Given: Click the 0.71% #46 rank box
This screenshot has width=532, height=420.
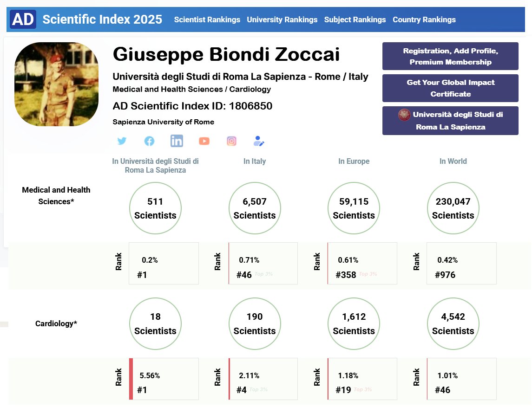Looking at the screenshot, I should (x=263, y=264).
